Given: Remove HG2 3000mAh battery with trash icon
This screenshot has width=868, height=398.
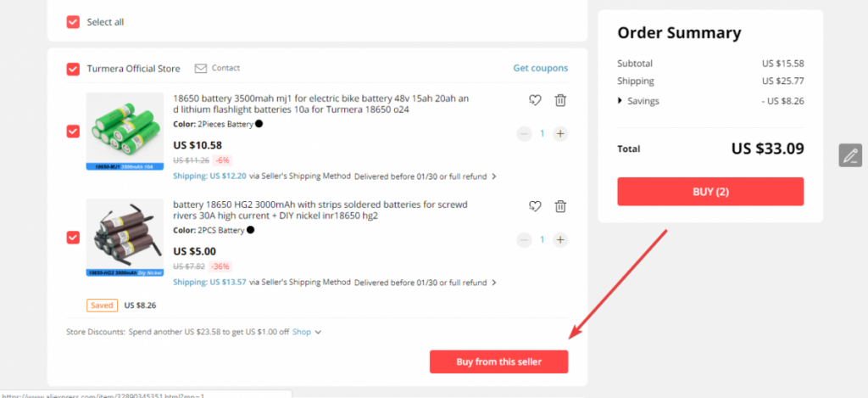Looking at the screenshot, I should tap(561, 206).
